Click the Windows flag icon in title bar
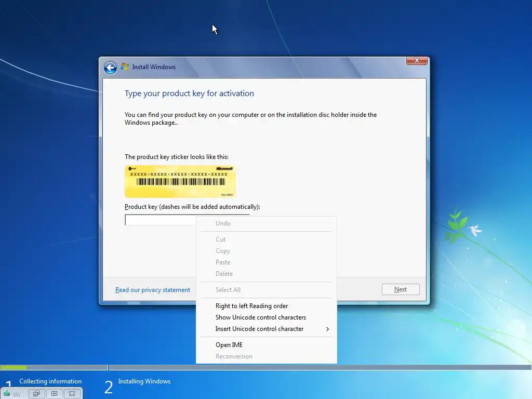This screenshot has width=532, height=399. coord(125,66)
